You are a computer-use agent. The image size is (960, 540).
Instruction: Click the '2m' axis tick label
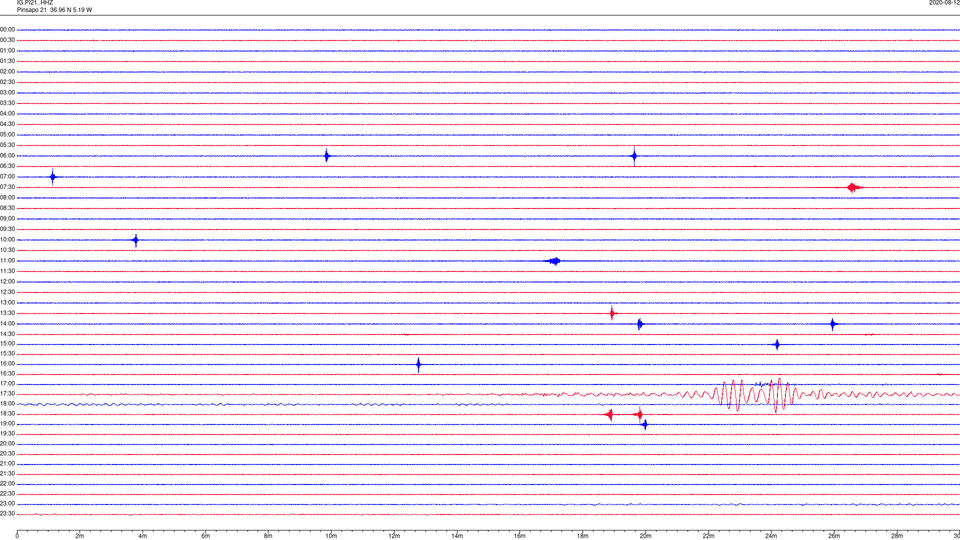coord(80,536)
